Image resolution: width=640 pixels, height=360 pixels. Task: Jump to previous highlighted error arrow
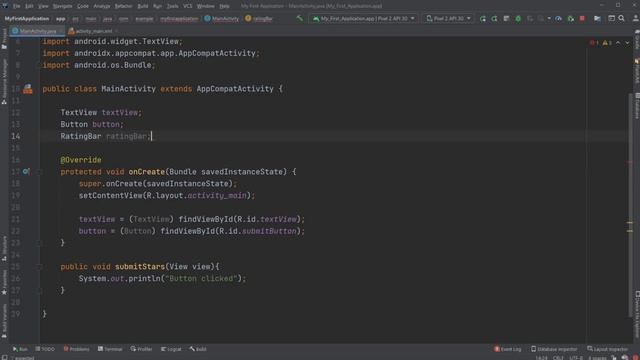(x=618, y=43)
